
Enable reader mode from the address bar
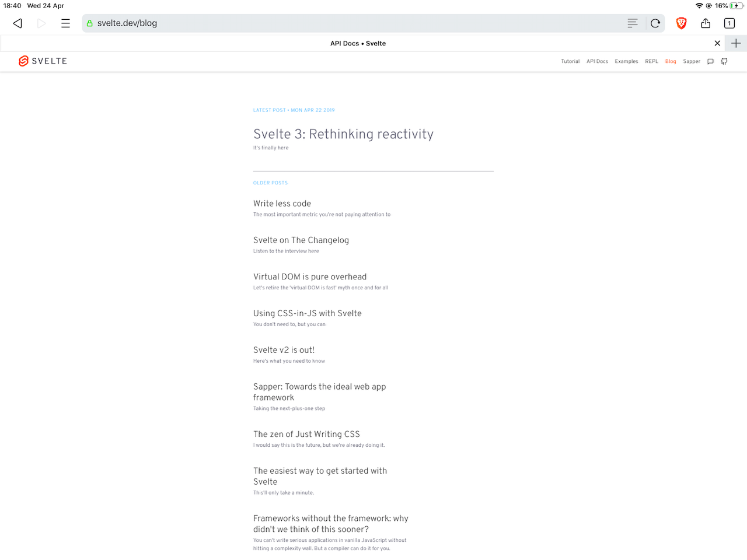[632, 23]
